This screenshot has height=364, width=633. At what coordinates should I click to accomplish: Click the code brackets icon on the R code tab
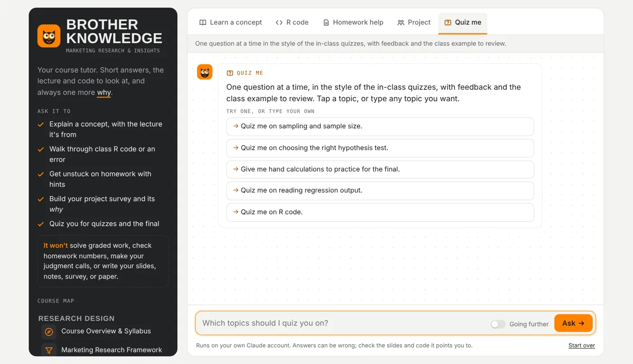click(x=279, y=23)
